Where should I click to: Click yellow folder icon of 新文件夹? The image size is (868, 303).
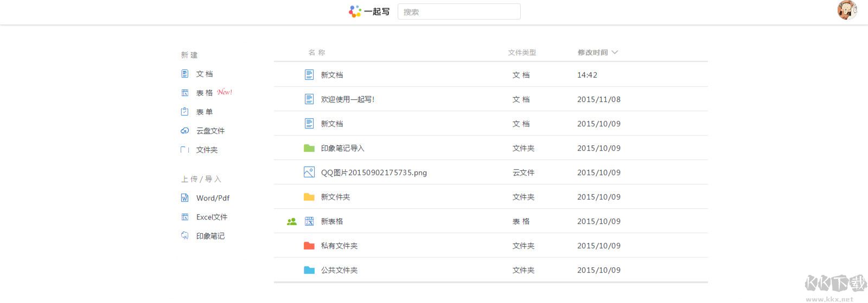click(x=309, y=197)
